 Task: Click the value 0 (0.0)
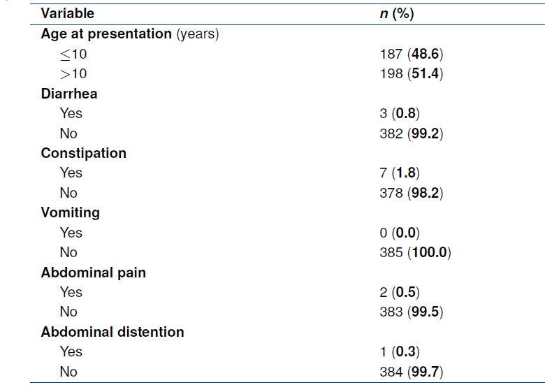tap(400, 233)
